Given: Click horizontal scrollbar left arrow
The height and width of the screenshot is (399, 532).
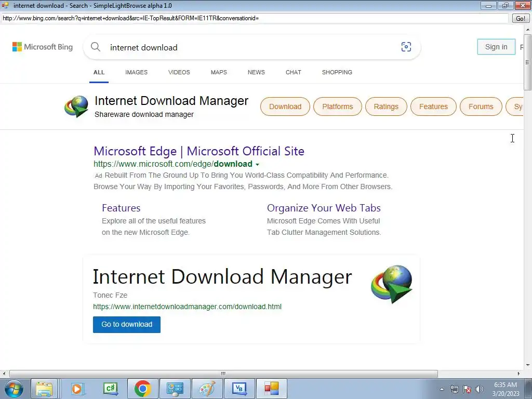Looking at the screenshot, I should pos(4,374).
